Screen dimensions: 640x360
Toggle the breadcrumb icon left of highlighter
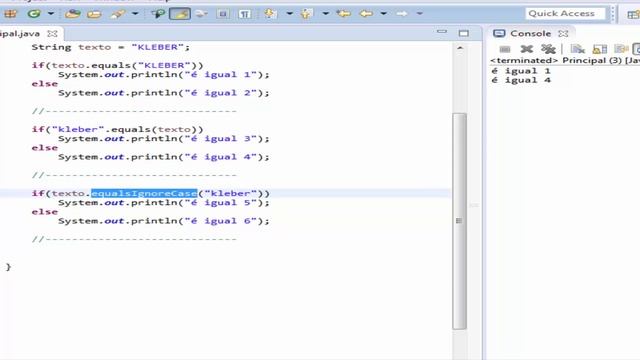click(x=158, y=13)
